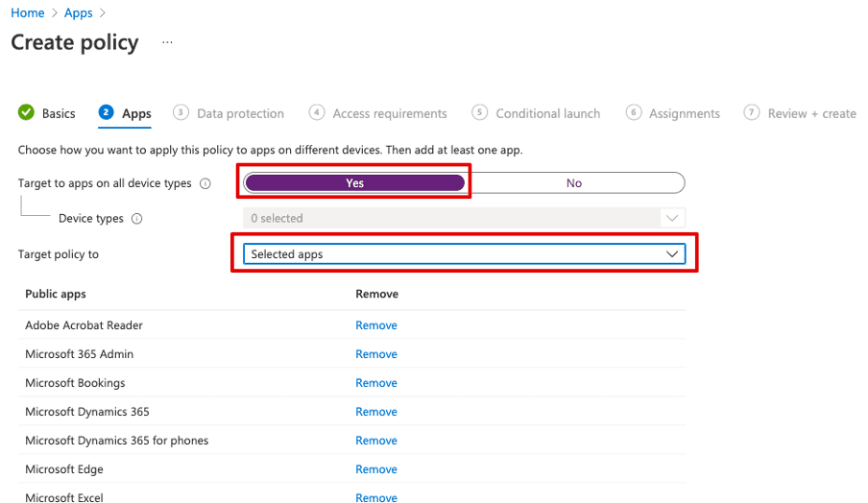Viewport: 868px width, 503px height.
Task: Set Target to apps on all devices to Yes
Action: 354,182
